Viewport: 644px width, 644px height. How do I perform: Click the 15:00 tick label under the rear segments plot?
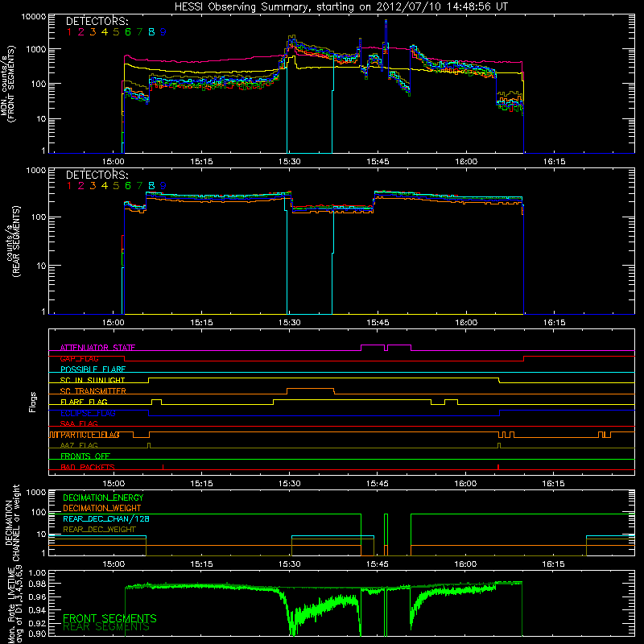114,323
